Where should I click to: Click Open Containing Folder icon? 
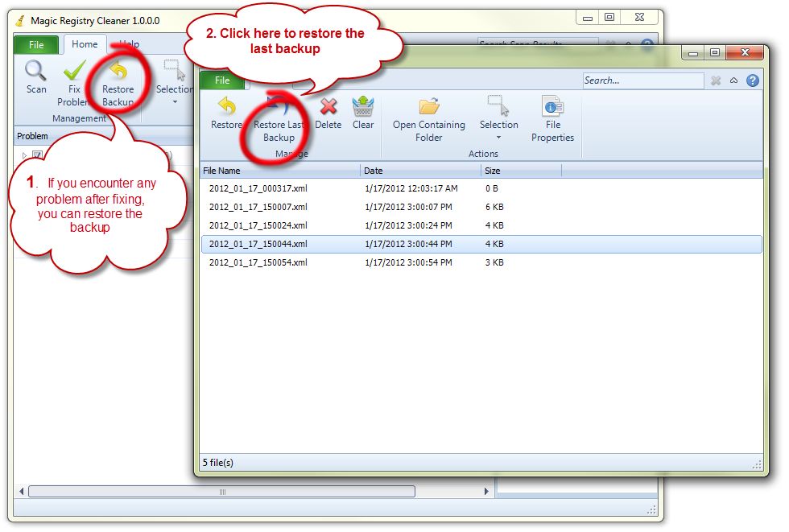428,106
